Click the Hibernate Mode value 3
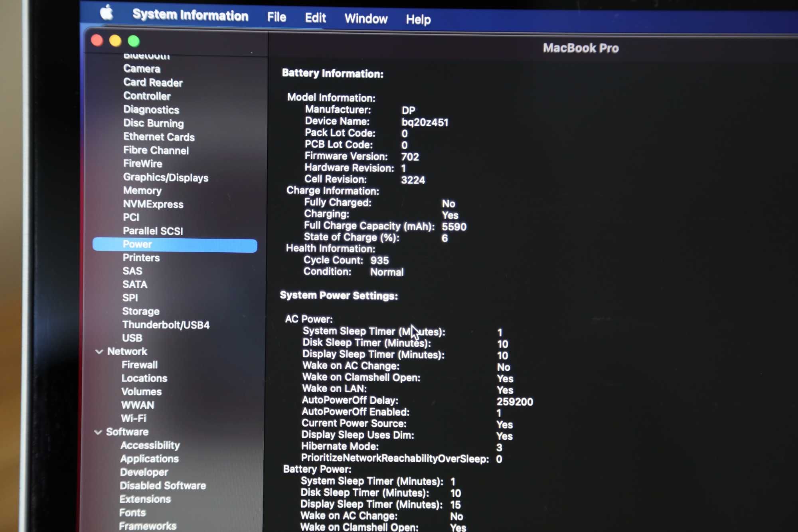This screenshot has width=798, height=532. (x=500, y=448)
